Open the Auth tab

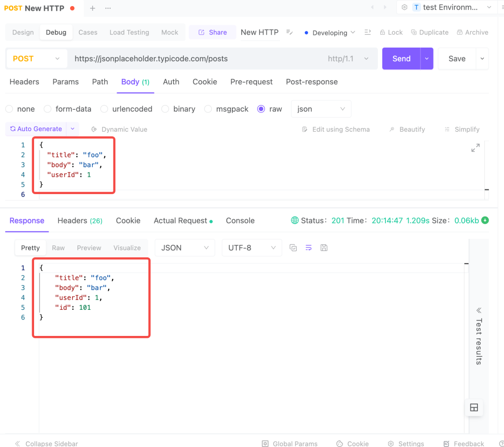point(171,82)
